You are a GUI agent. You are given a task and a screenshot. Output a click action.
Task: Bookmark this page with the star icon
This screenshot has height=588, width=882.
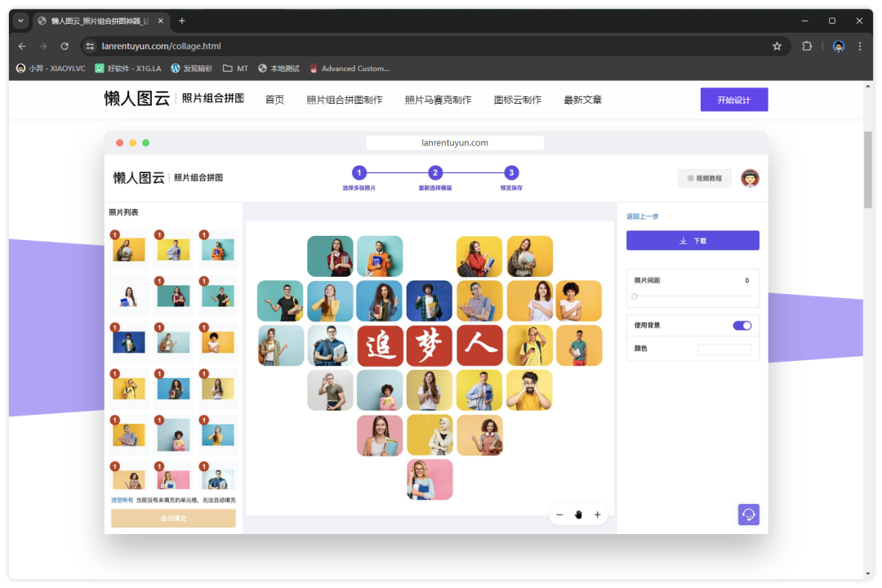[x=777, y=46]
